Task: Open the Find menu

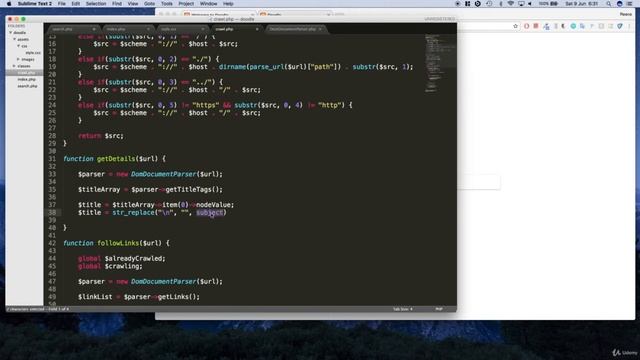Action: 117,4
